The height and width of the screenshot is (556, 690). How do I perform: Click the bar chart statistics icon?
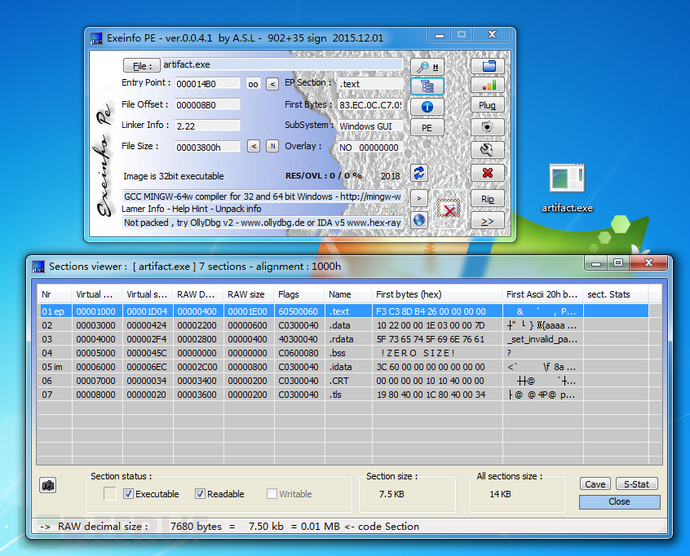pos(488,85)
